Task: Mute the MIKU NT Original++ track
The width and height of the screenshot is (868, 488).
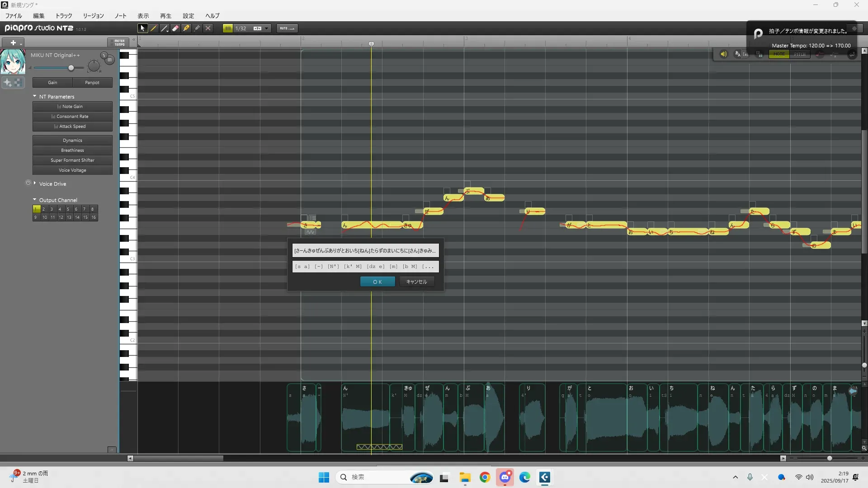Action: coord(109,60)
